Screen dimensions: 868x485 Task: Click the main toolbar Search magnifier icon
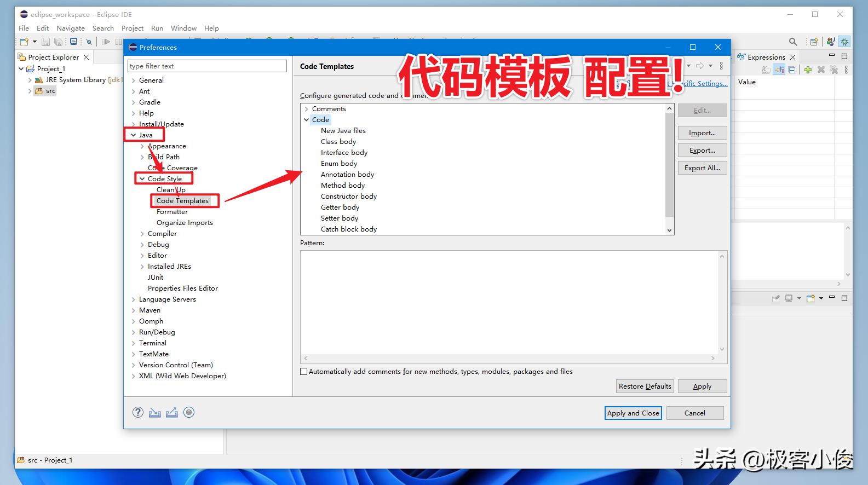pos(792,42)
